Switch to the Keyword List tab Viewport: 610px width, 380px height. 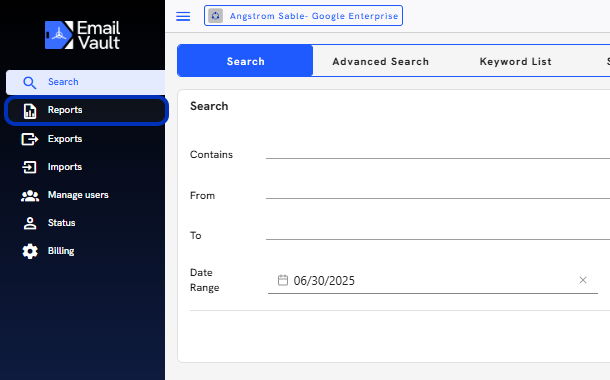pyautogui.click(x=515, y=61)
